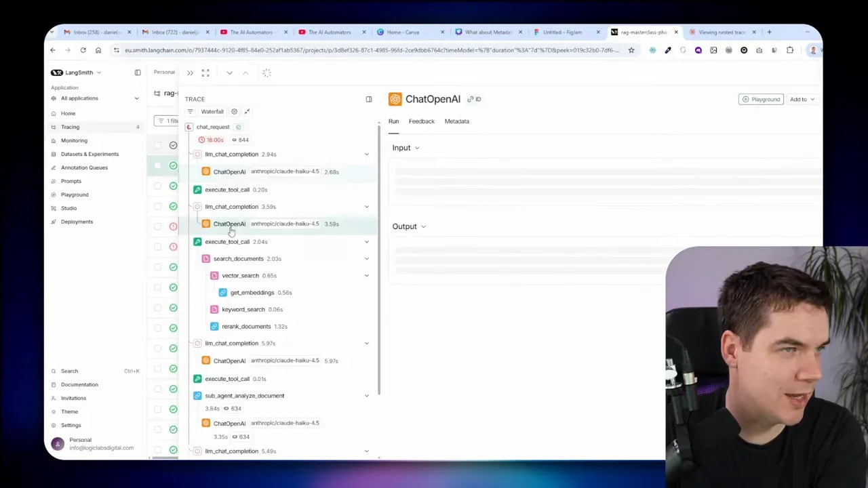The width and height of the screenshot is (868, 488).
Task: Switch to the Feedback tab
Action: point(421,121)
